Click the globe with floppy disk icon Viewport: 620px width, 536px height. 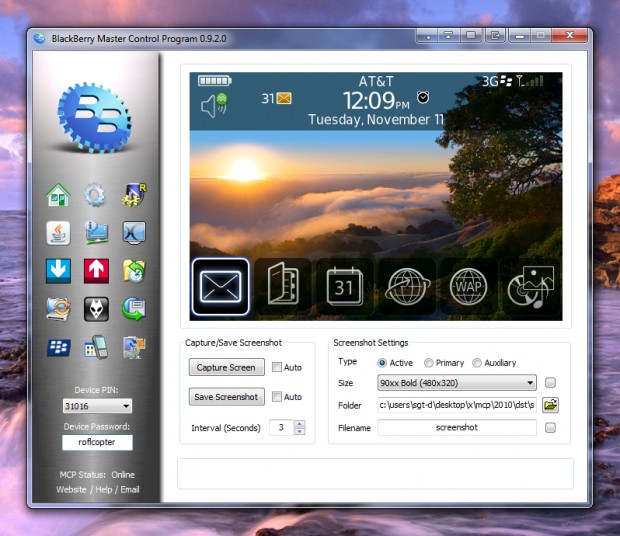tap(134, 309)
